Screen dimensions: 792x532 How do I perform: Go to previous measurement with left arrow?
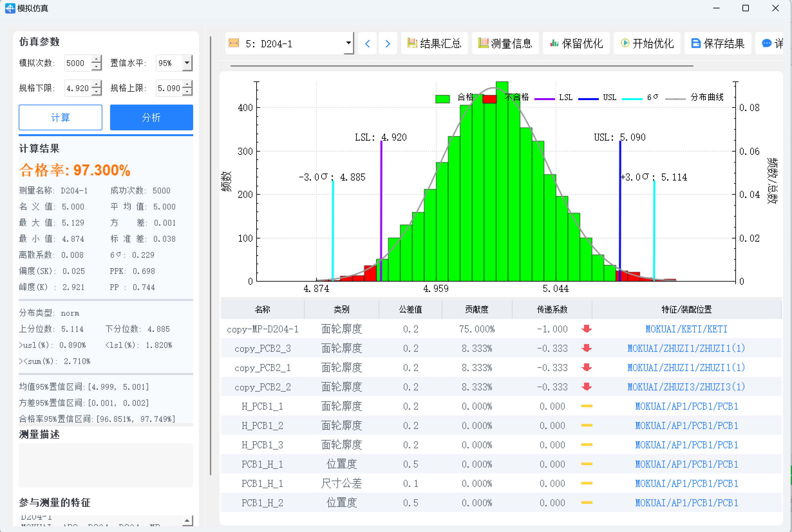point(367,43)
